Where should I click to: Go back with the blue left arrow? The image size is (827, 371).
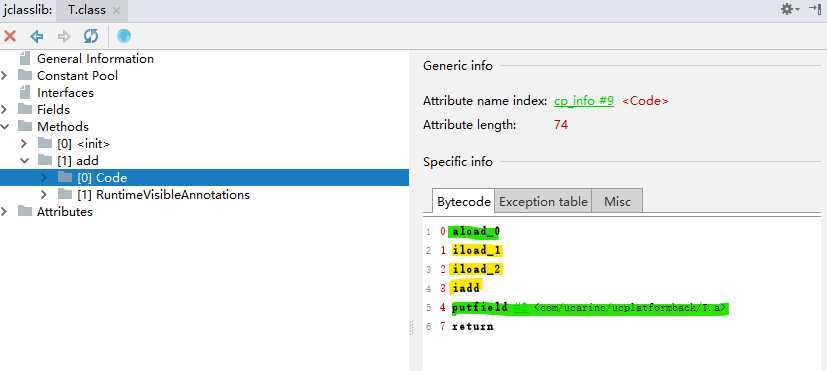coord(36,36)
